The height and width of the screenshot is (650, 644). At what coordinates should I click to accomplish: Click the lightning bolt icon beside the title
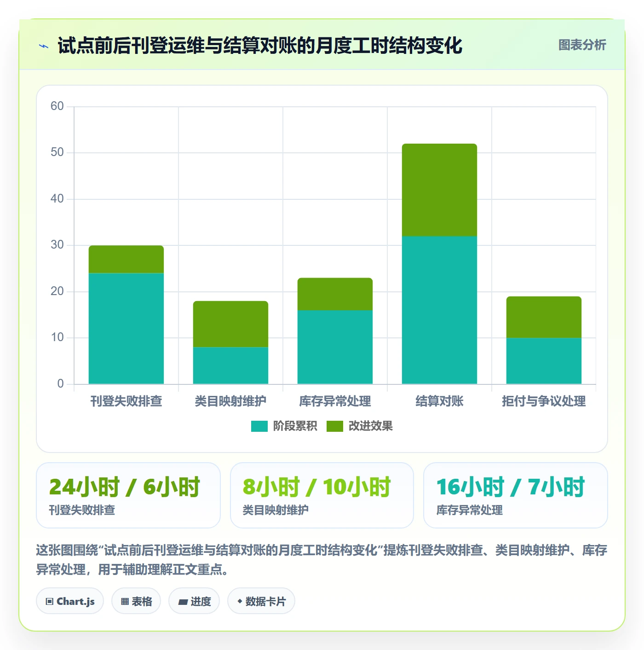pos(44,46)
